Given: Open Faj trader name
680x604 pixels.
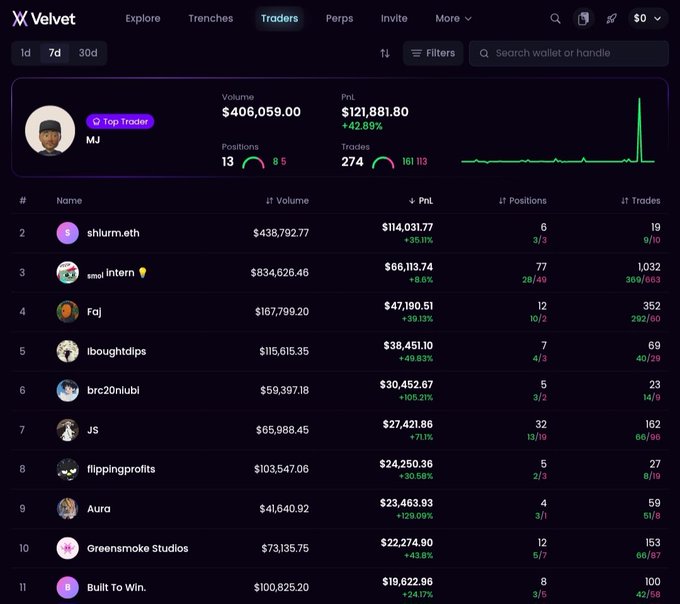Looking at the screenshot, I should (94, 312).
